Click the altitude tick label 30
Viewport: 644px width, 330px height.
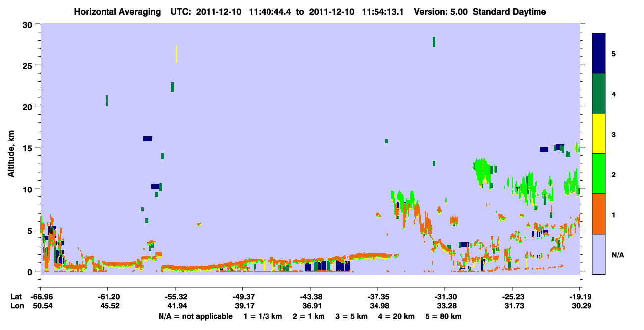click(29, 24)
